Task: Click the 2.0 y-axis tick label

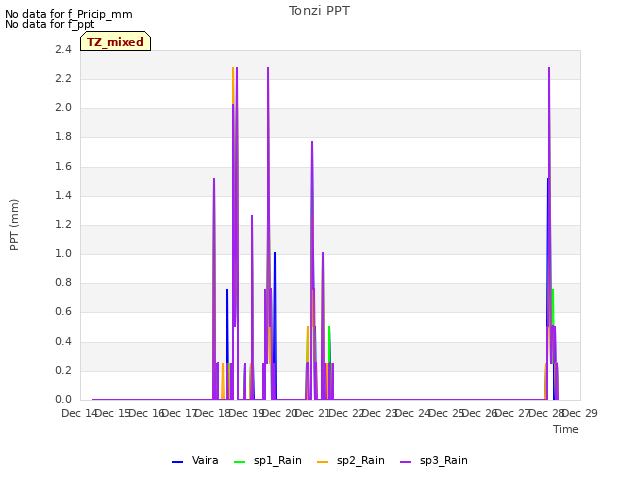Action: [63, 108]
